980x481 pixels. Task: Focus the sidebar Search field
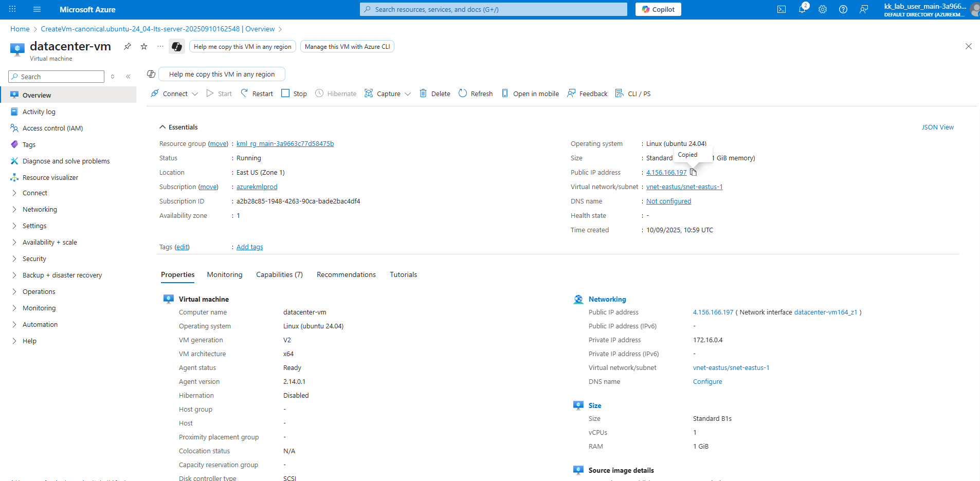[x=57, y=77]
